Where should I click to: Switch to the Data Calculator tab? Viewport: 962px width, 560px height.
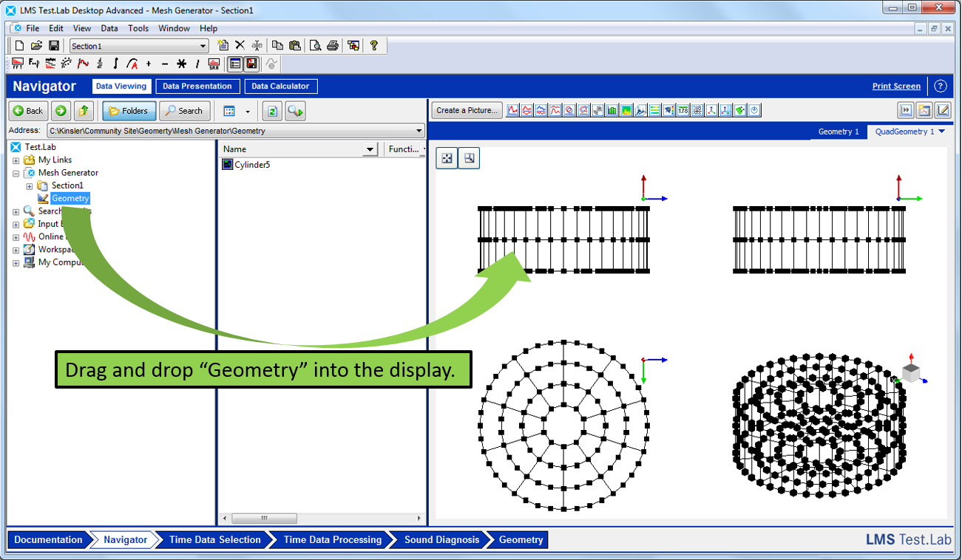(281, 86)
